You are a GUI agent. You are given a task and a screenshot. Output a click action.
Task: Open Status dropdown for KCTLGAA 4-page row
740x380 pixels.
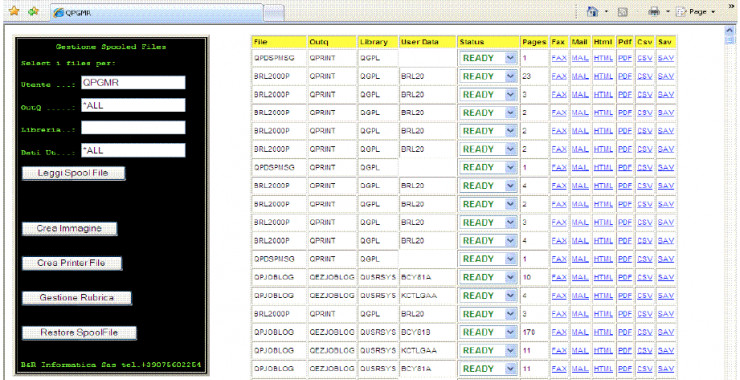tap(488, 296)
